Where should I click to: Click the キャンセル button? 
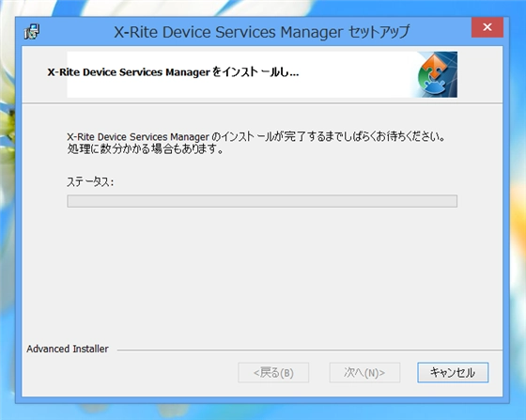(x=453, y=372)
